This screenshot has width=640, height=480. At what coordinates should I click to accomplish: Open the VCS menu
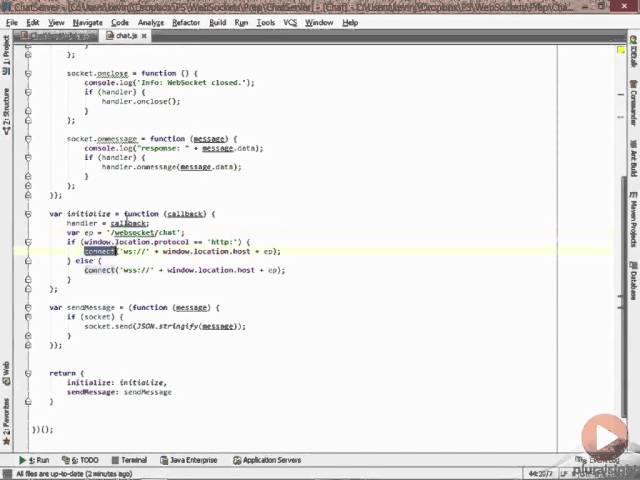(x=290, y=23)
